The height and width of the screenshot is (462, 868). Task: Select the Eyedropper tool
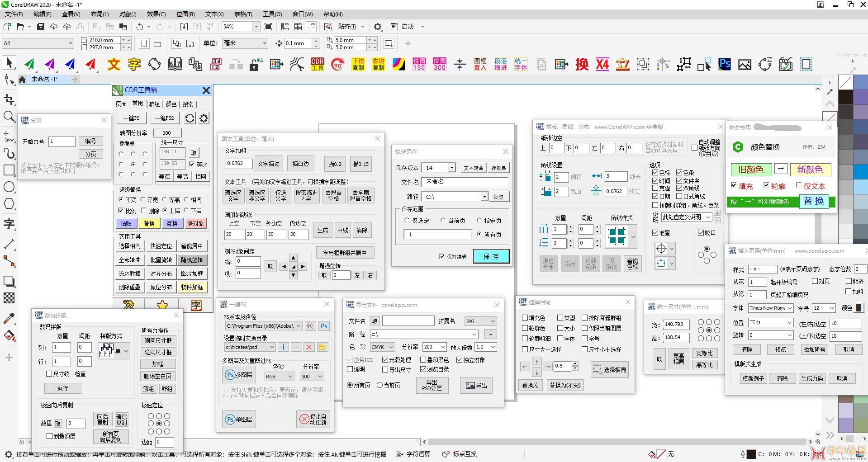click(x=9, y=318)
